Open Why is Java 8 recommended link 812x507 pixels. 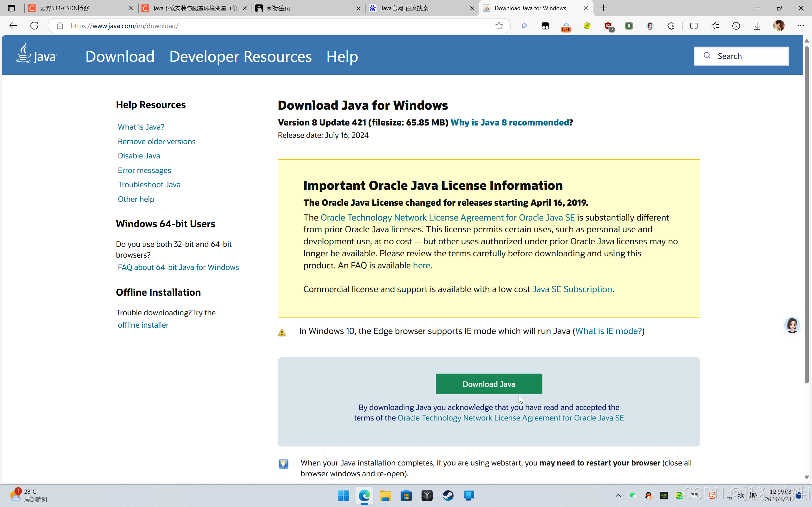509,122
